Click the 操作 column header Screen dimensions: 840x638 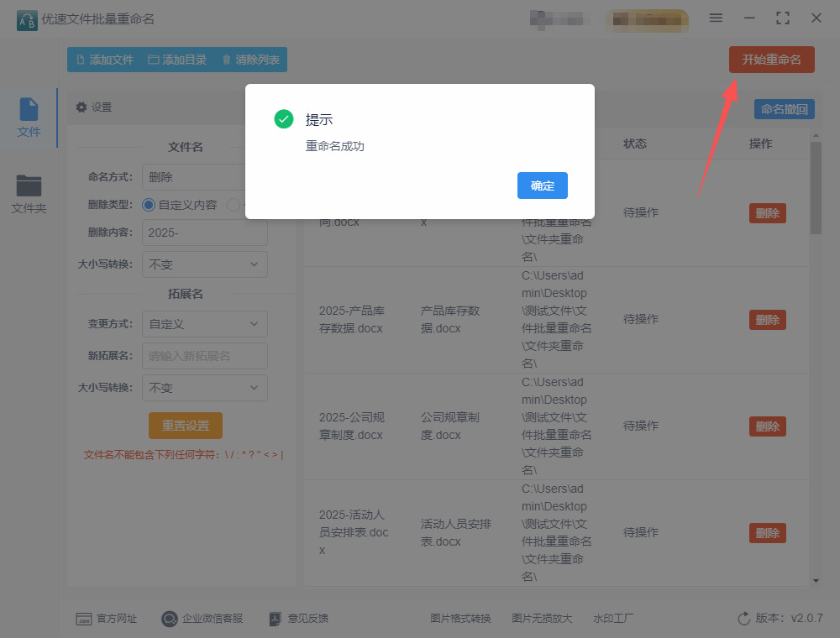tap(761, 144)
